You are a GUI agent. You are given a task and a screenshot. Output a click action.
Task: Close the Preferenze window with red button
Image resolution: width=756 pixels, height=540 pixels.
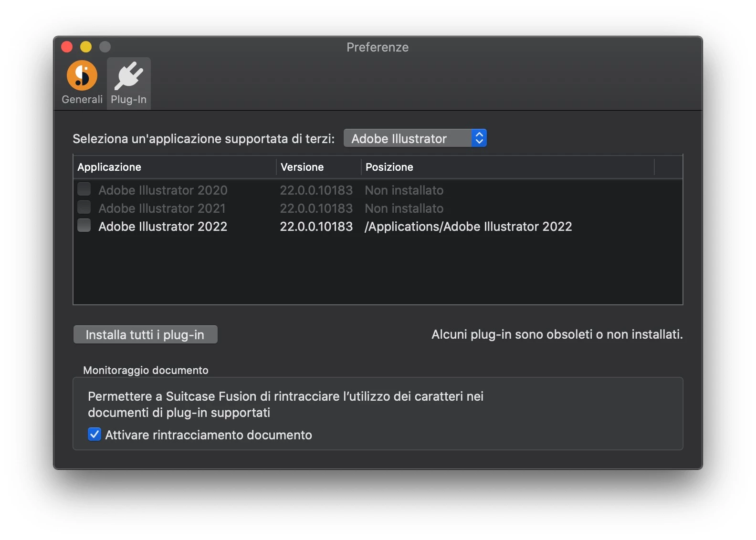pyautogui.click(x=67, y=47)
